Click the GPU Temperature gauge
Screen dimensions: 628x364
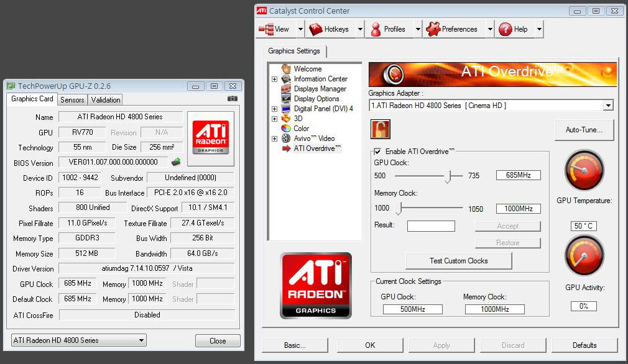pyautogui.click(x=584, y=170)
